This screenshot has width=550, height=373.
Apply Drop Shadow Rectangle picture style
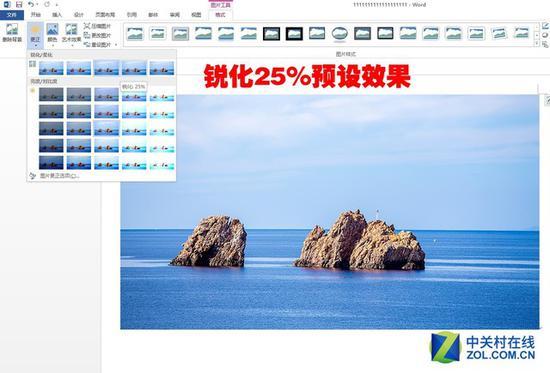pos(203,34)
